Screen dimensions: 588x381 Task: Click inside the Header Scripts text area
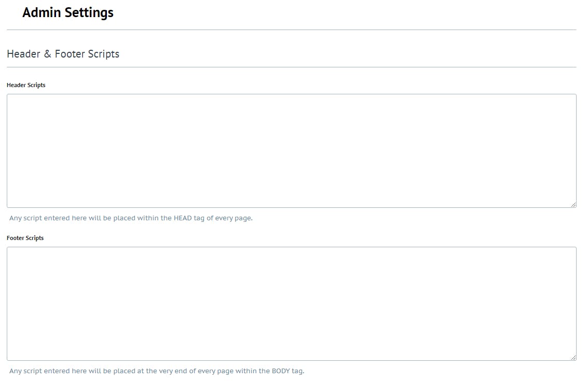291,150
